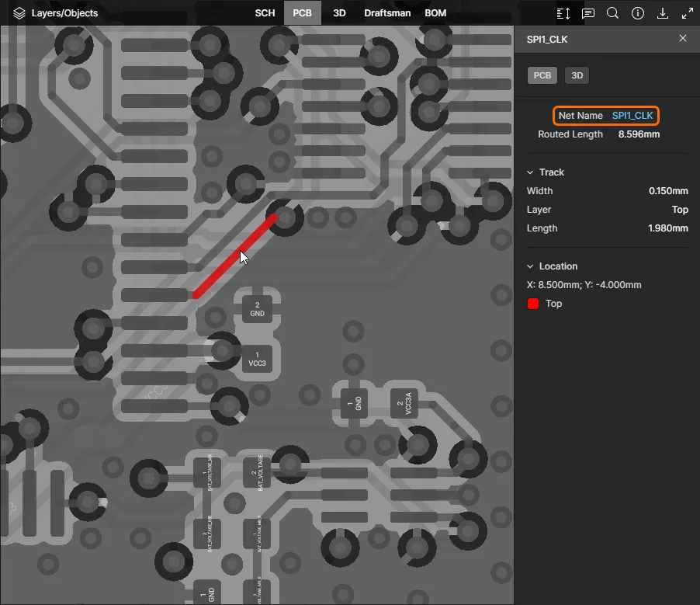Click the X: 8.500mm; Y: -4.000mm location text

[x=584, y=285]
